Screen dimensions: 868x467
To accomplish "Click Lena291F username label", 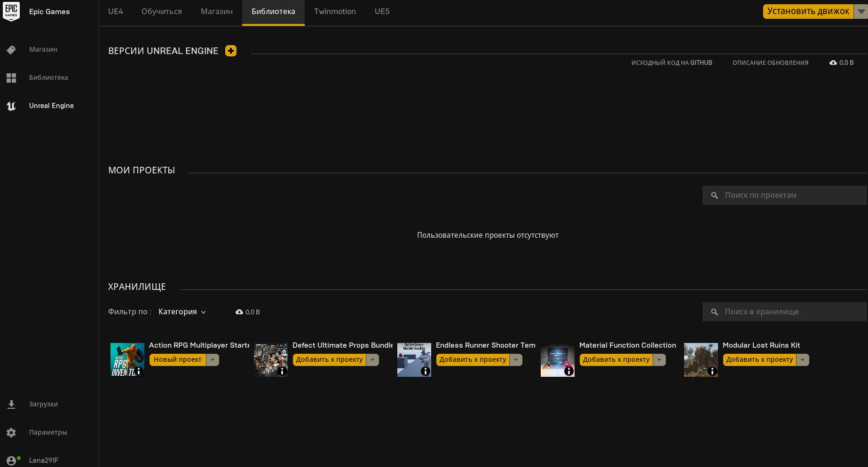I will pos(44,461).
